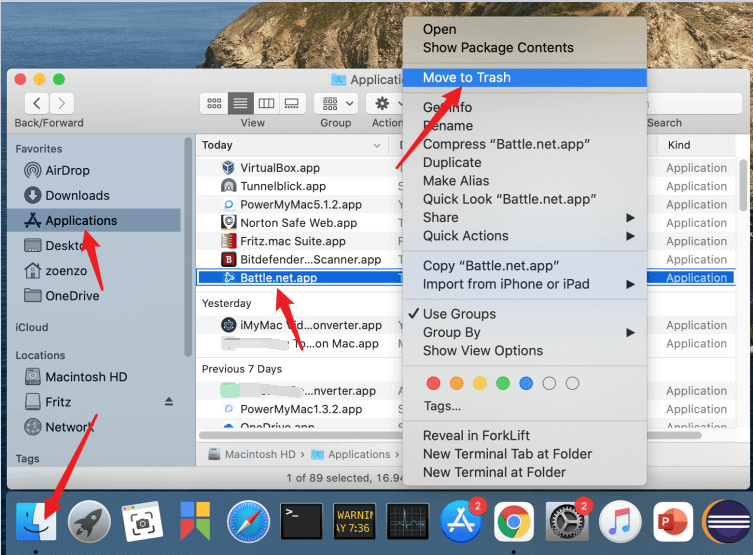Switch to icon view
The width and height of the screenshot is (753, 555).
[x=214, y=103]
